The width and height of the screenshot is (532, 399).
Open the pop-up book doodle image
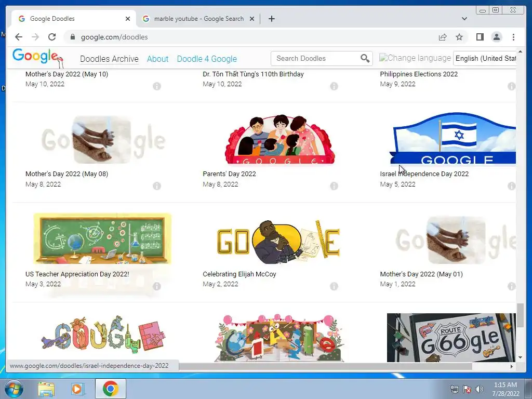pyautogui.click(x=280, y=338)
